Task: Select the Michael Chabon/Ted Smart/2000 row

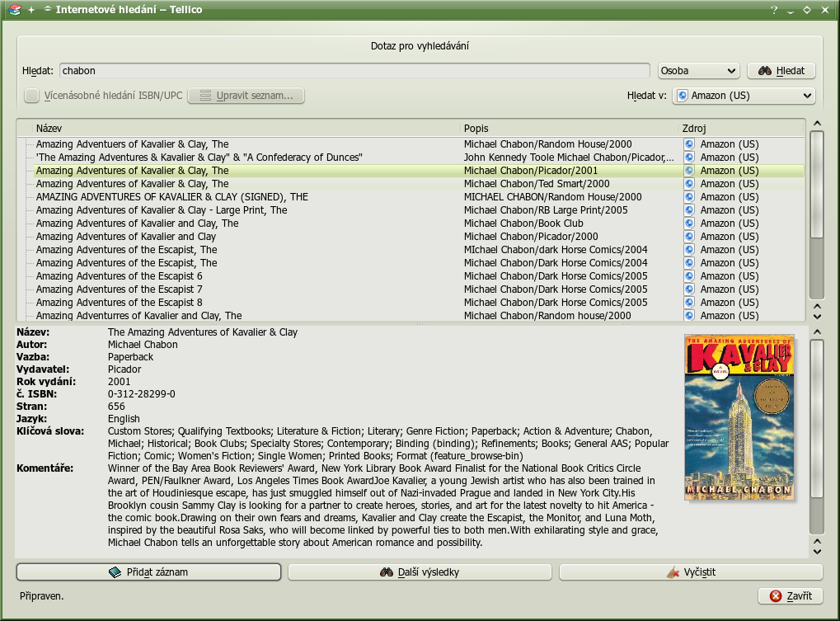Action: pyautogui.click(x=411, y=184)
